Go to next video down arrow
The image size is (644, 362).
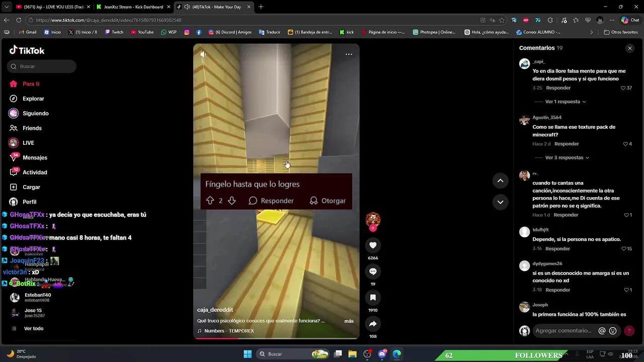pyautogui.click(x=500, y=202)
